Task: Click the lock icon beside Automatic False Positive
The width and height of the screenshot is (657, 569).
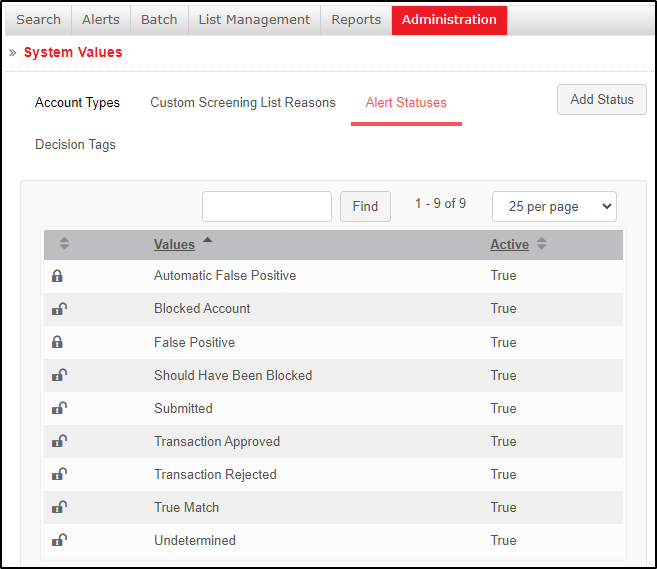Action: coord(58,276)
